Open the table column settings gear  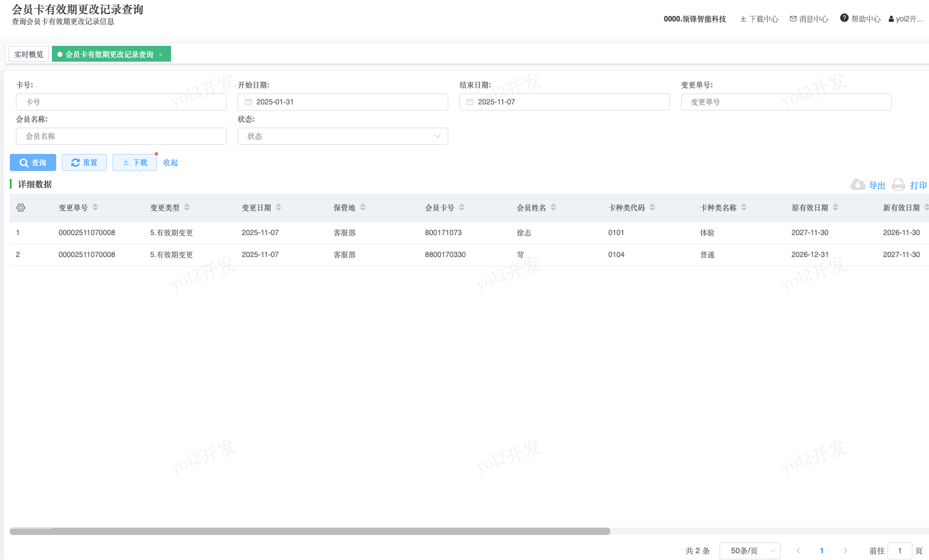pos(21,208)
